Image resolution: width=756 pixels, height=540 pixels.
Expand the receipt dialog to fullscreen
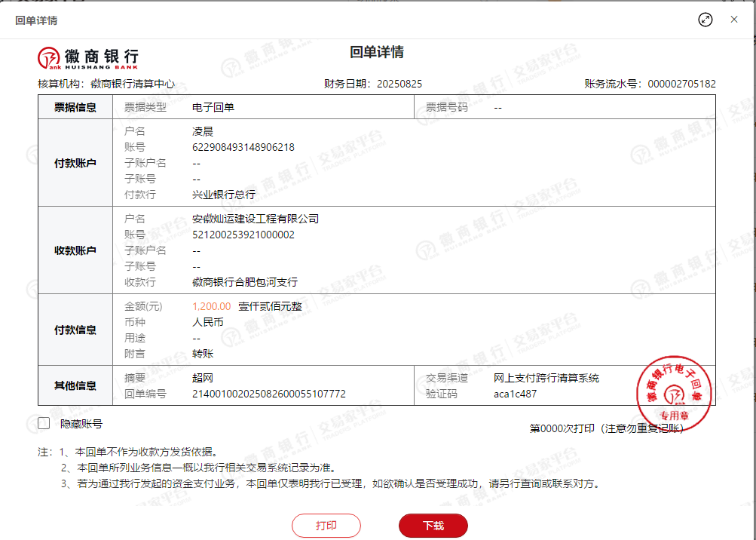pos(705,20)
